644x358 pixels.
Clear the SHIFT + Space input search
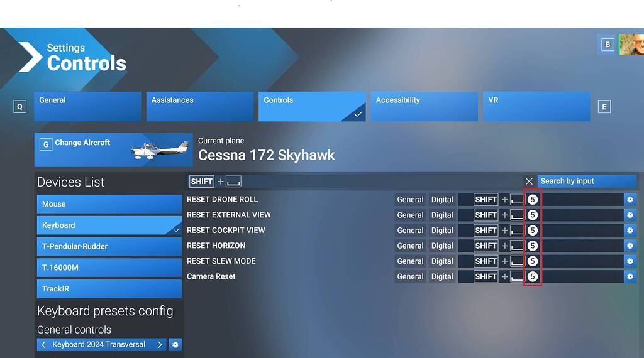[529, 182]
